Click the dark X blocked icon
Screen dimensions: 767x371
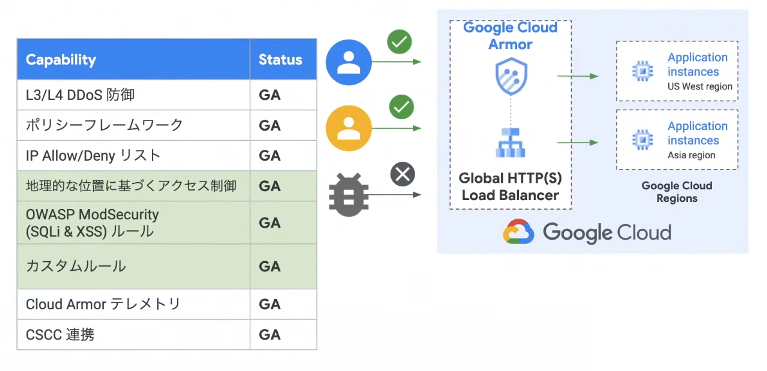[403, 175]
